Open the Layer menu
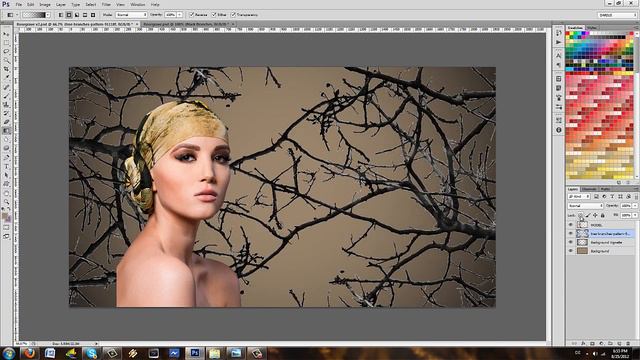This screenshot has height=360, width=640. click(61, 4)
